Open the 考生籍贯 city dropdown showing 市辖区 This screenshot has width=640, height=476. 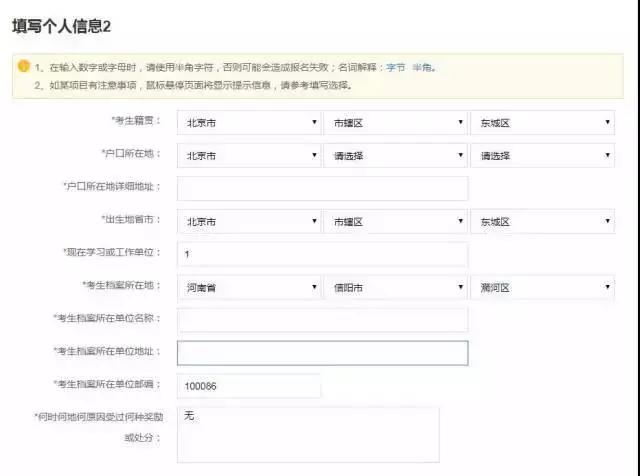click(x=395, y=123)
